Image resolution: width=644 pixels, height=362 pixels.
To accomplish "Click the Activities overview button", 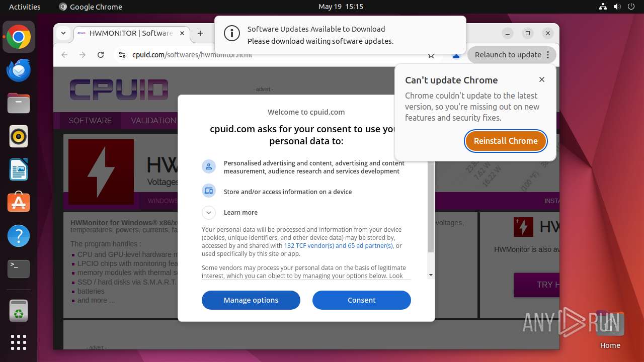I will click(x=25, y=7).
